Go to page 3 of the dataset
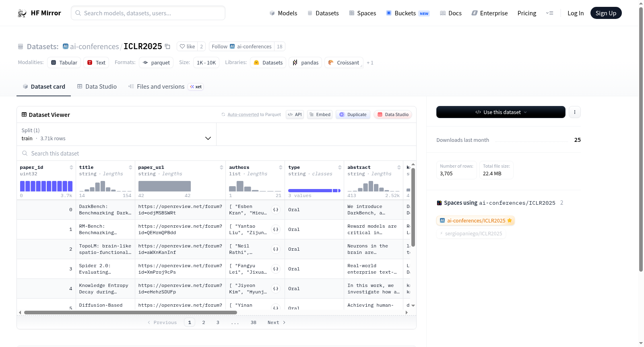Image resolution: width=644 pixels, height=347 pixels. (x=218, y=322)
